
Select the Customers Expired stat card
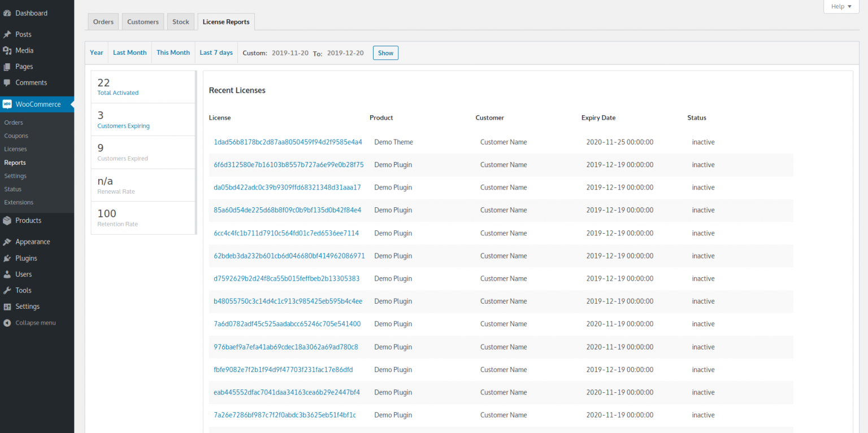click(143, 152)
